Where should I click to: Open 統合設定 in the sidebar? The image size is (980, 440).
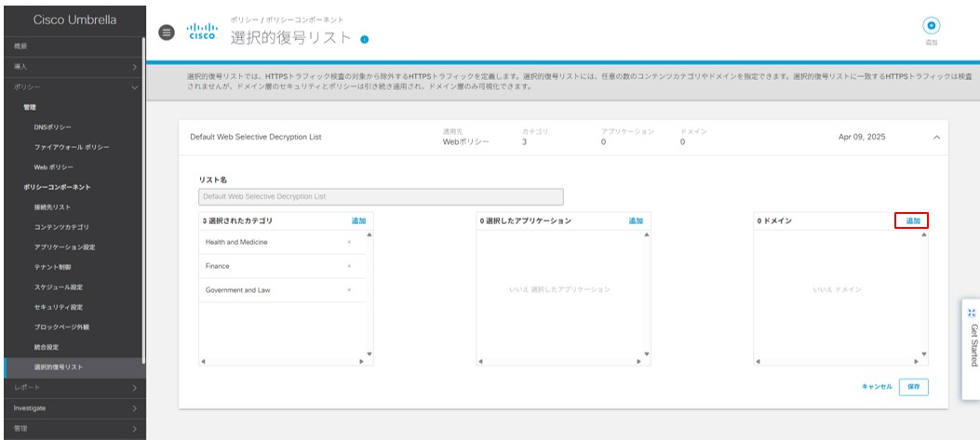pyautogui.click(x=47, y=347)
